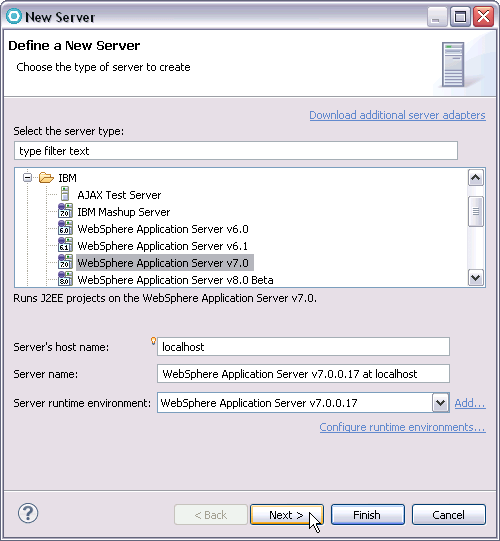Click the server list scroll down arrow
This screenshot has width=500, height=541.
click(476, 278)
